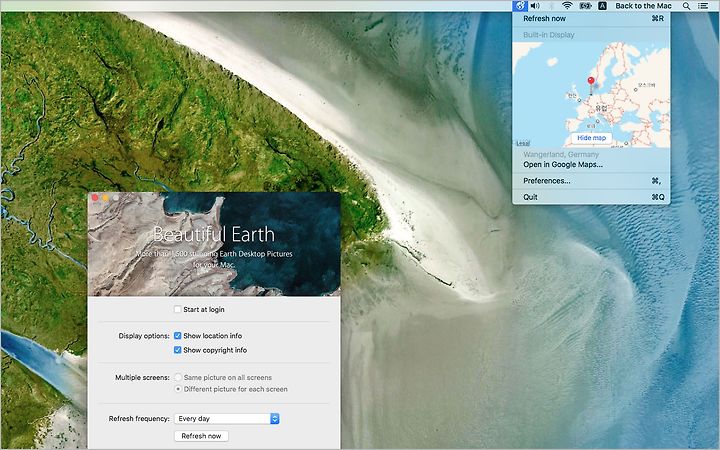This screenshot has height=450, width=720.
Task: Click the 'Multiple screens:' label
Action: 142,377
